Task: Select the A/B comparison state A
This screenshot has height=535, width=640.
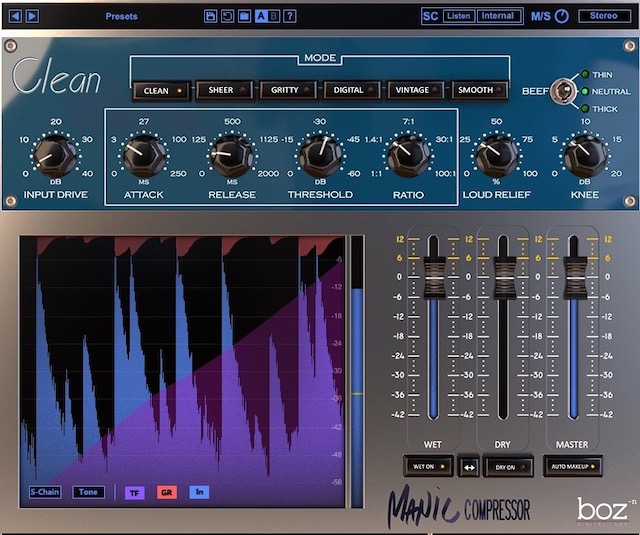Action: (x=261, y=16)
